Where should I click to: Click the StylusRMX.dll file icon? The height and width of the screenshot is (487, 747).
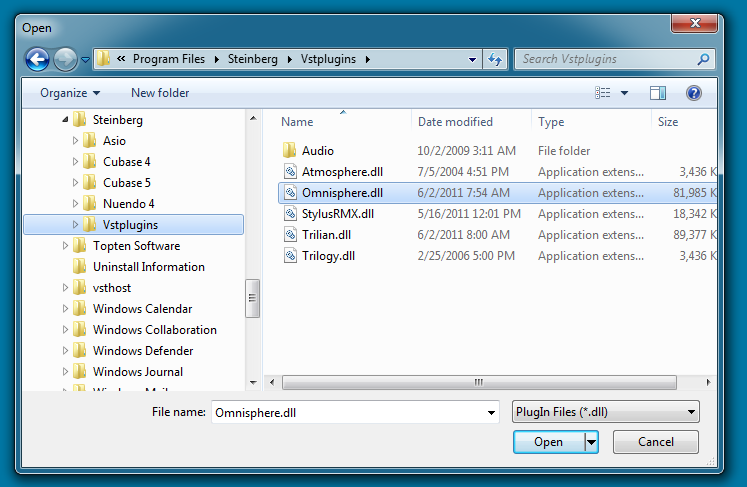click(290, 213)
